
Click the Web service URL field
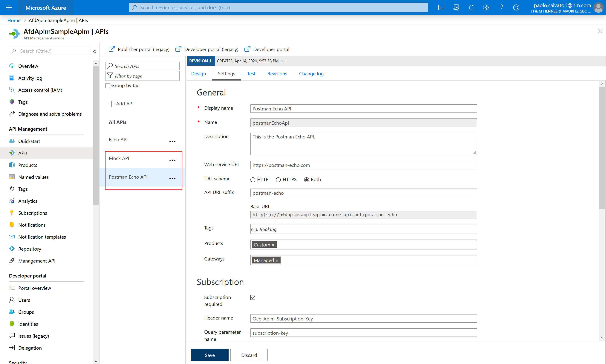[x=363, y=165]
